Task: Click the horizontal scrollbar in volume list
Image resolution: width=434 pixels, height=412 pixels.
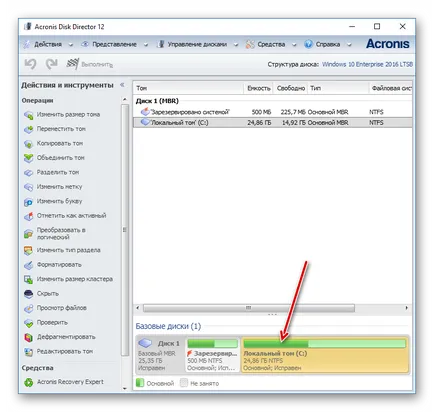Action: [x=249, y=308]
